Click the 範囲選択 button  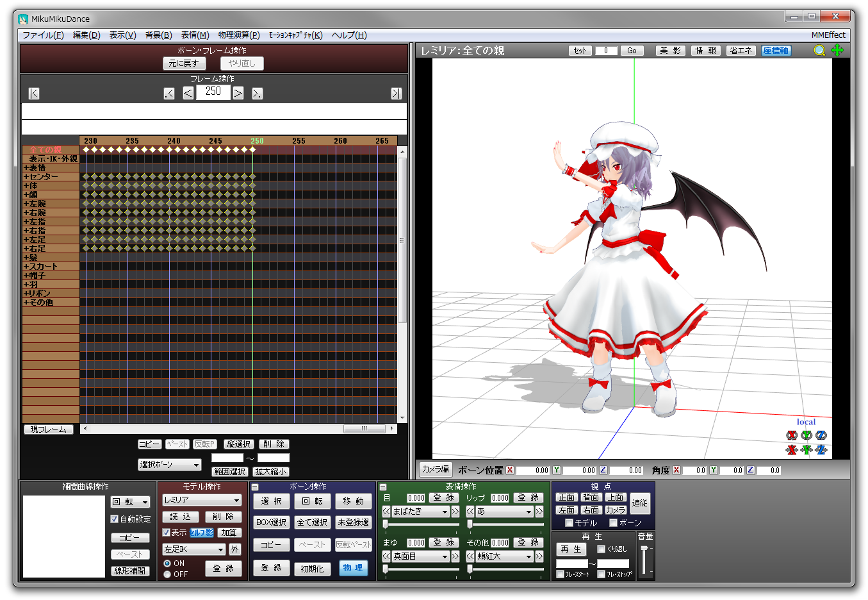coord(230,472)
